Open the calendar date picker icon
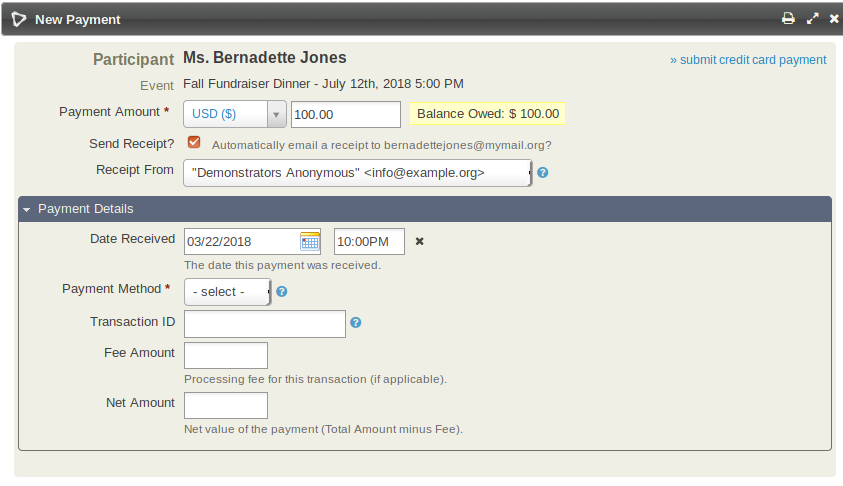The image size is (843, 486). click(310, 241)
